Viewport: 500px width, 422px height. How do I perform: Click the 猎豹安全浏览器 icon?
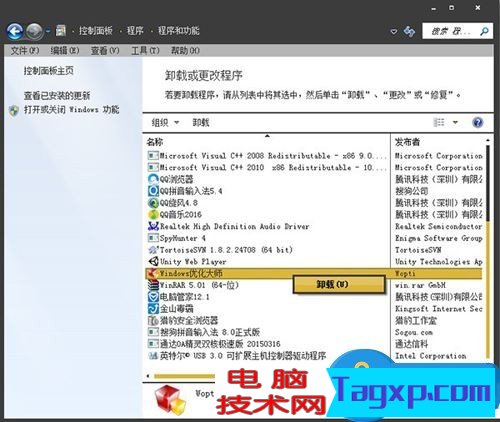coord(153,320)
